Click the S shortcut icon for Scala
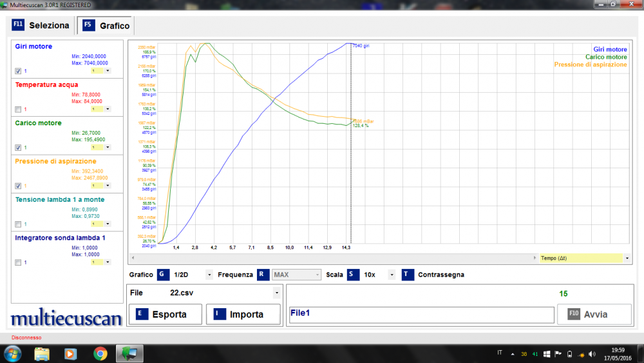Screen dimensions: 644x363 point(353,275)
